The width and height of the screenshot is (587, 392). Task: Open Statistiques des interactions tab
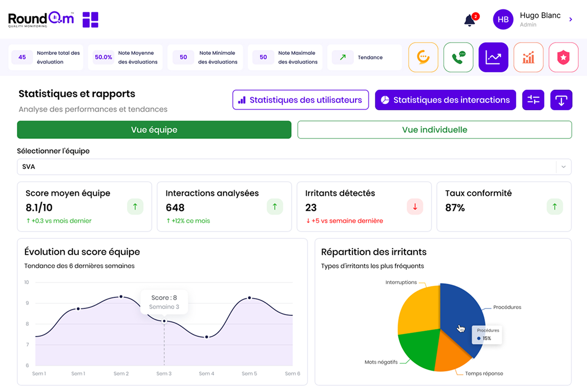[445, 100]
